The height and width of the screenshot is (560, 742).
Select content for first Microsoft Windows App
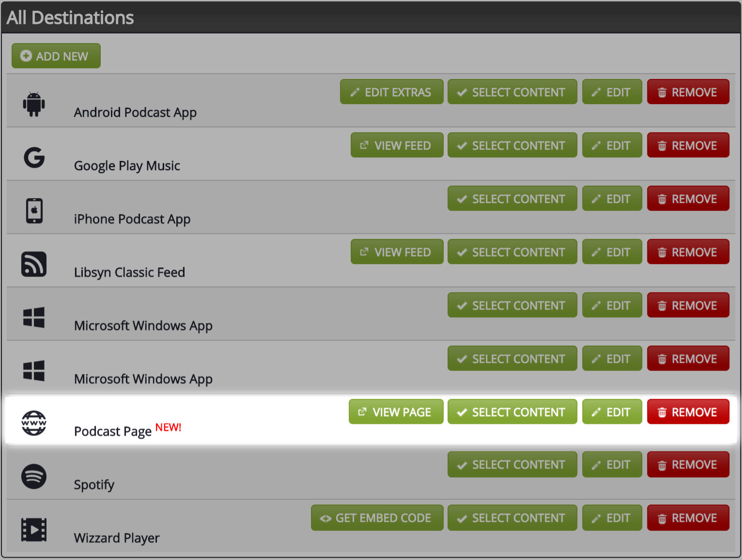click(x=512, y=305)
